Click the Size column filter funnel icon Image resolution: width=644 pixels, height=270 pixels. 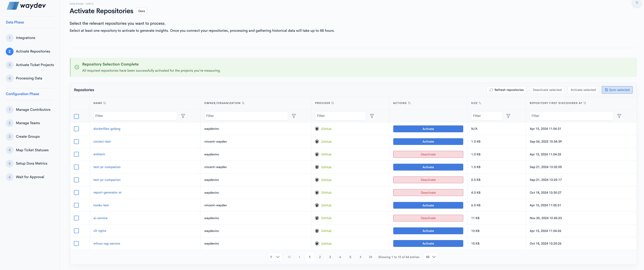[x=508, y=116]
